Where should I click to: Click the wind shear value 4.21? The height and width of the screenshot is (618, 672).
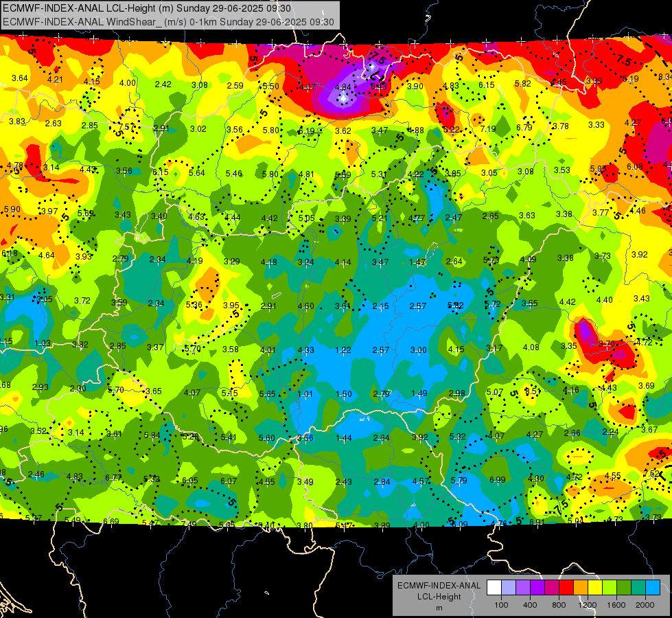(55, 80)
